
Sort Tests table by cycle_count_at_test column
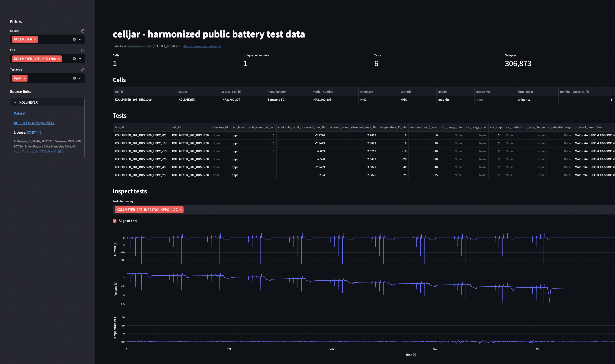tap(261, 127)
